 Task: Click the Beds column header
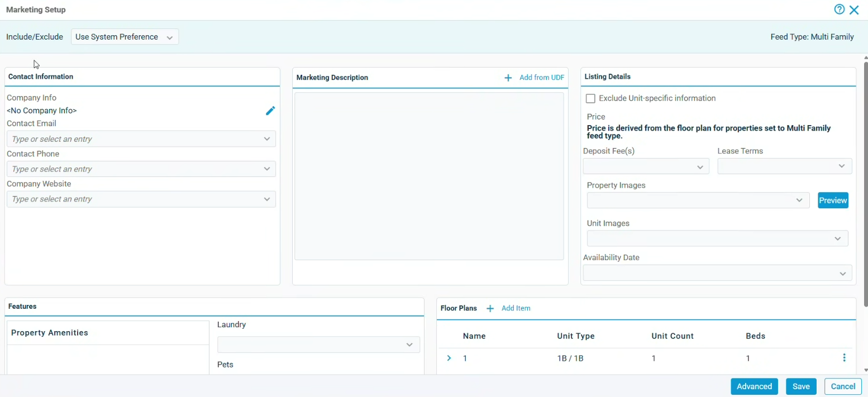point(755,336)
